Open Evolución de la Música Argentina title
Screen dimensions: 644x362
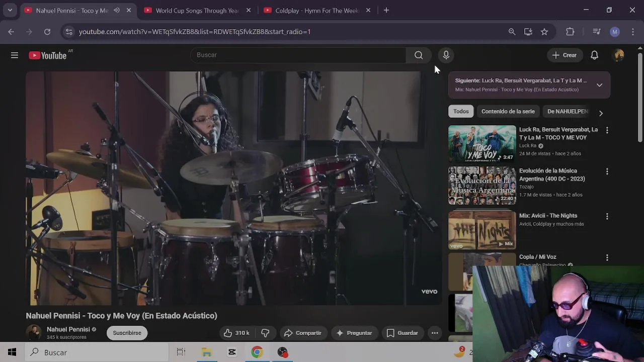552,174
